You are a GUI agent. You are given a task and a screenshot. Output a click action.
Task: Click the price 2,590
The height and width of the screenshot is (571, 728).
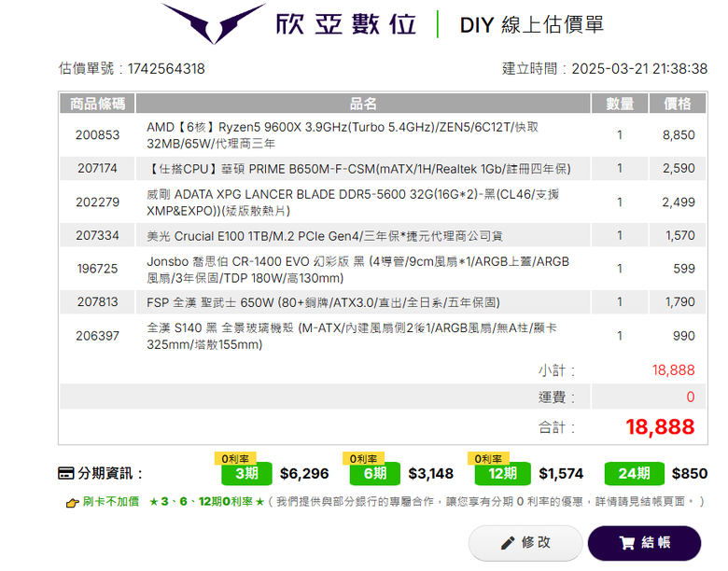(679, 168)
